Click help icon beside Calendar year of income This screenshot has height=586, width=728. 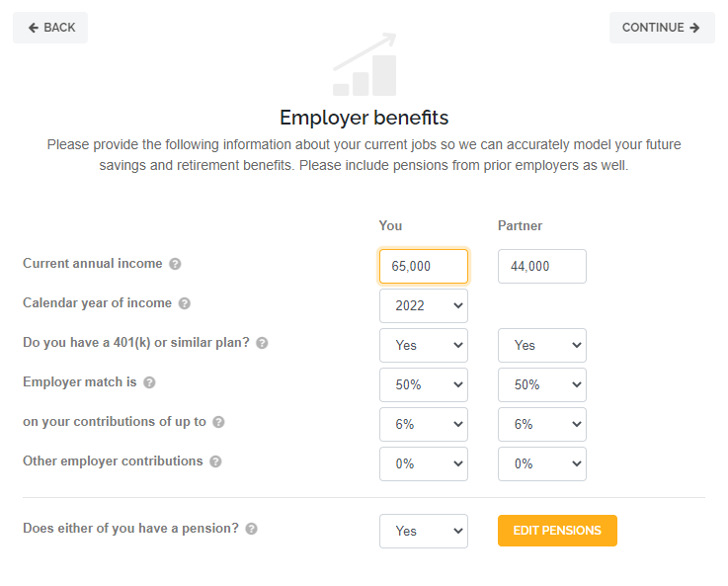pyautogui.click(x=185, y=304)
